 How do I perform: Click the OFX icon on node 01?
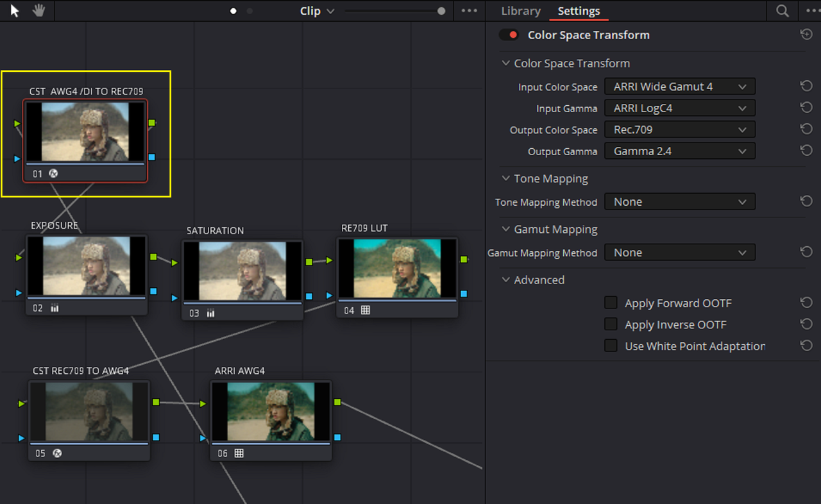54,173
